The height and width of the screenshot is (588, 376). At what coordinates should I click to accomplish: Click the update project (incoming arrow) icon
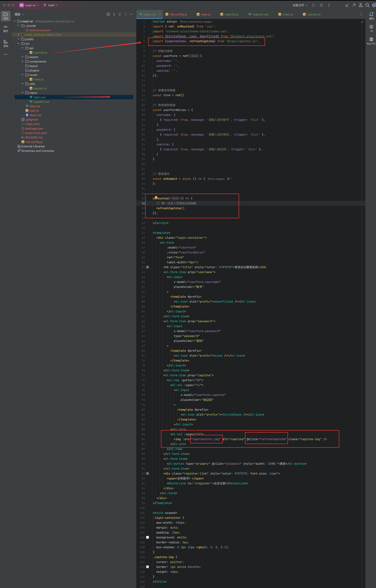347,5
